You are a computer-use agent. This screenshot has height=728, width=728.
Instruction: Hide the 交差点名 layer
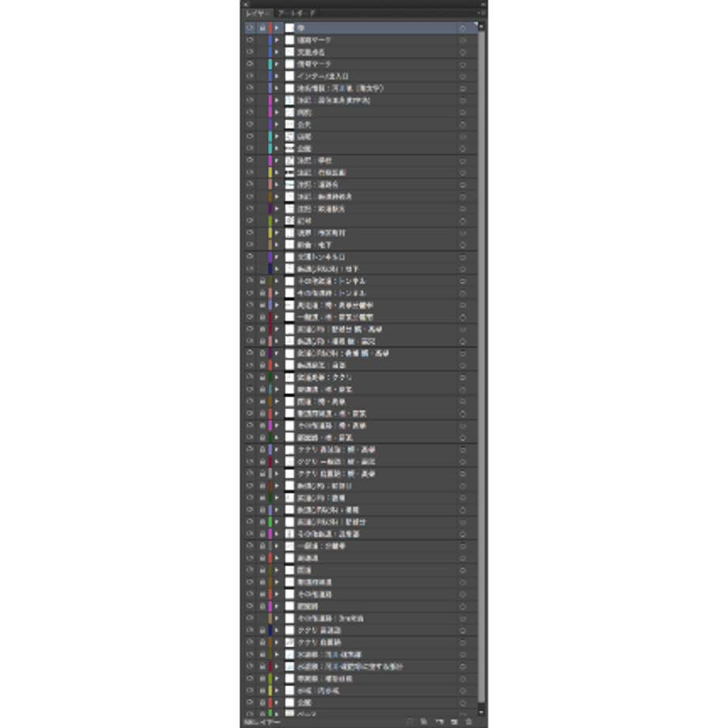tap(250, 52)
